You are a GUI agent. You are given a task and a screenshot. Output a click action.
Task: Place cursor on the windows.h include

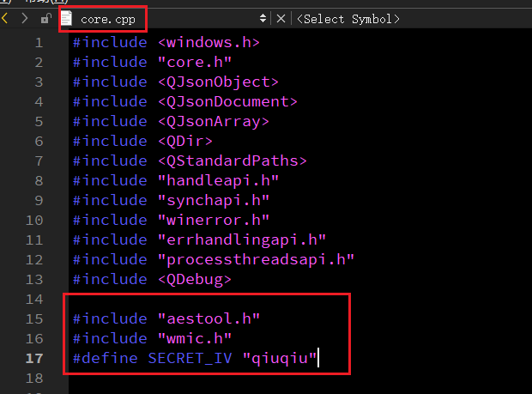(209, 42)
